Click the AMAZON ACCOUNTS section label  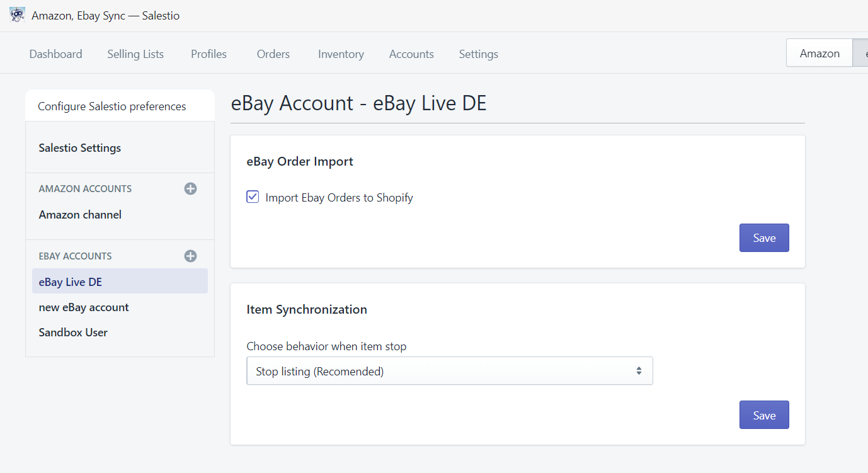pyautogui.click(x=85, y=189)
